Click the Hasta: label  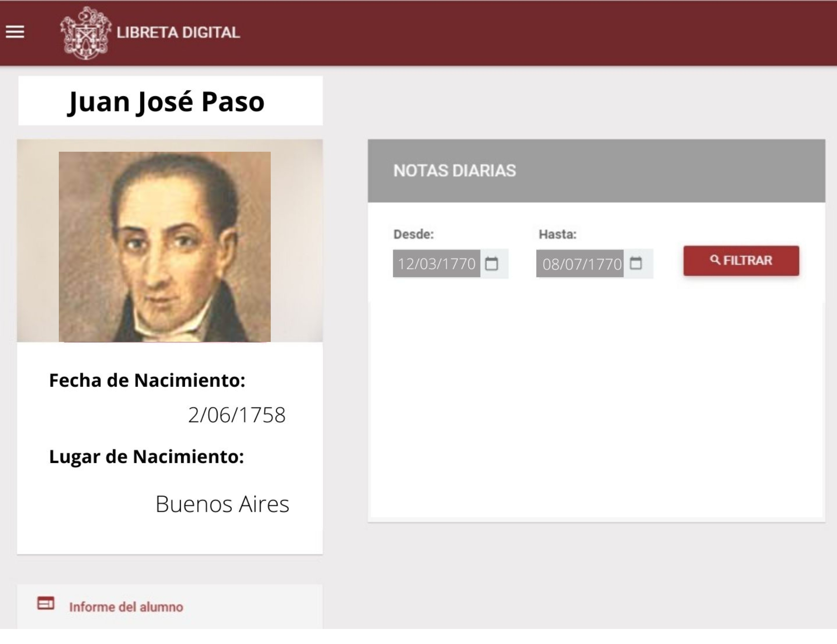[558, 234]
